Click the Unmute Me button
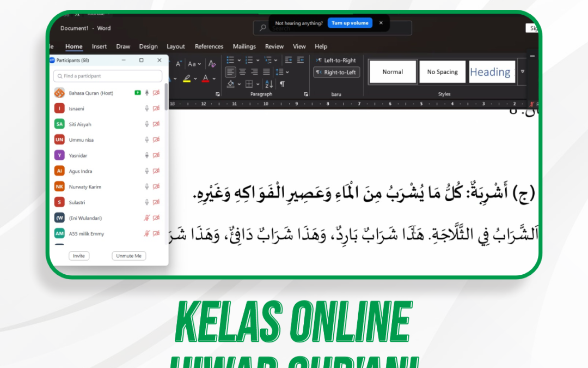 point(128,256)
